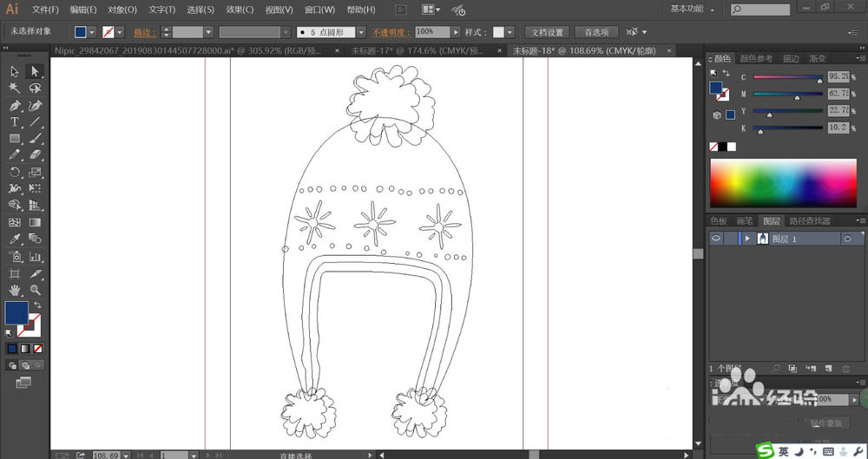Click 不透明度 link in control bar

[x=391, y=33]
